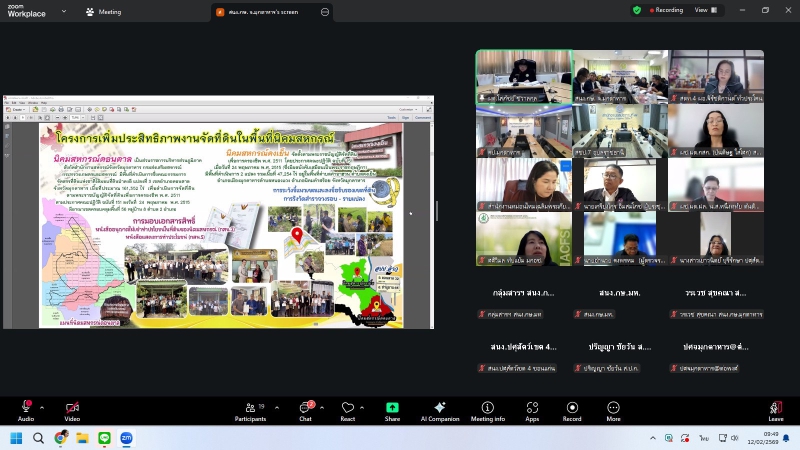Open AI Companion

coord(440,410)
